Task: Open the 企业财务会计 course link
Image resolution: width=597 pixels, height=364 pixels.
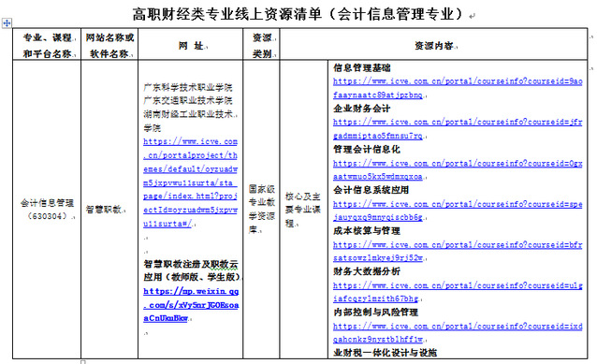Action: click(458, 129)
